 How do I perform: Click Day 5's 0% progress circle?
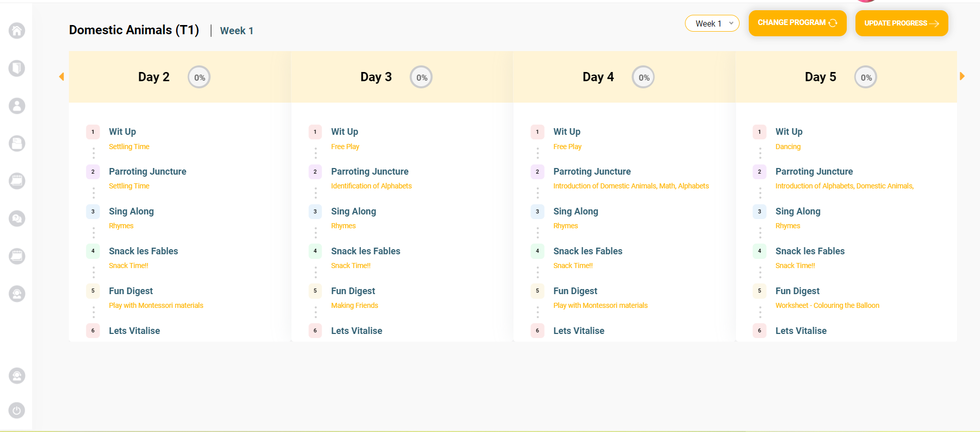pos(866,78)
